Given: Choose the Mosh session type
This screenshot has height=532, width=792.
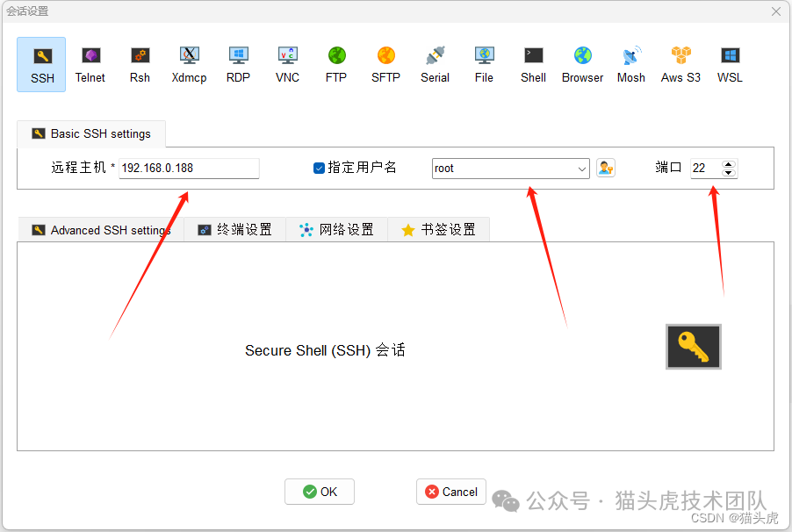Looking at the screenshot, I should coord(631,64).
